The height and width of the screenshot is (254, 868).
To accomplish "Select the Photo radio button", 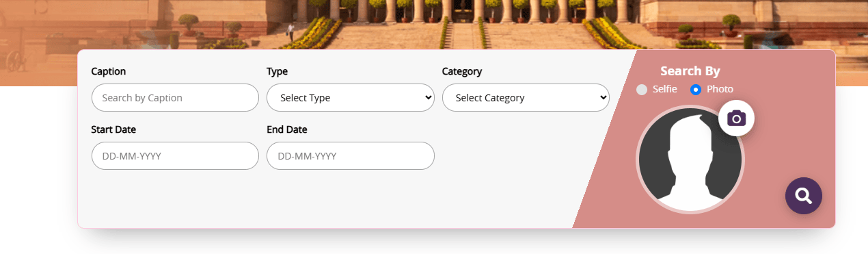I will (696, 90).
